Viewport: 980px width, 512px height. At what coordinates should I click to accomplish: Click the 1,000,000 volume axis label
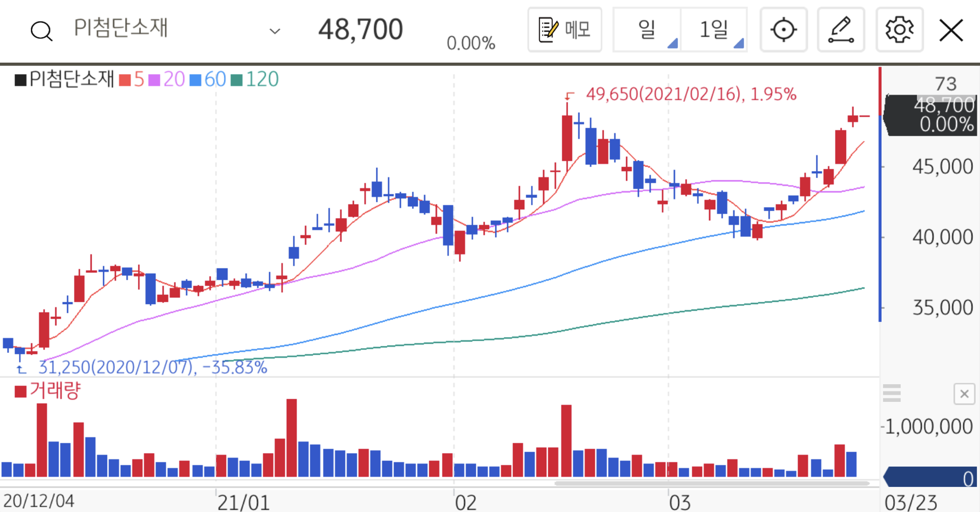[x=929, y=426]
